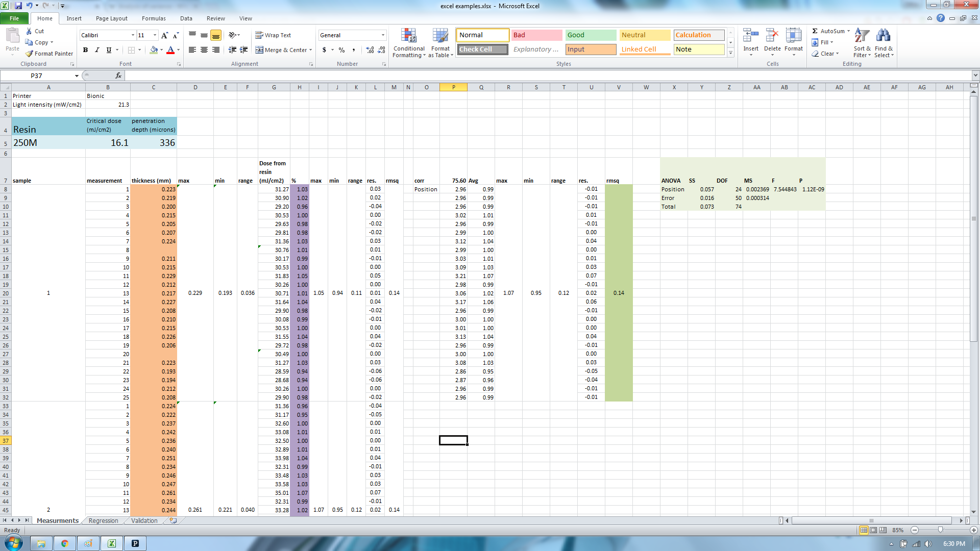Click the Increase Decimal icon
This screenshot has width=980, height=551.
pos(370,50)
